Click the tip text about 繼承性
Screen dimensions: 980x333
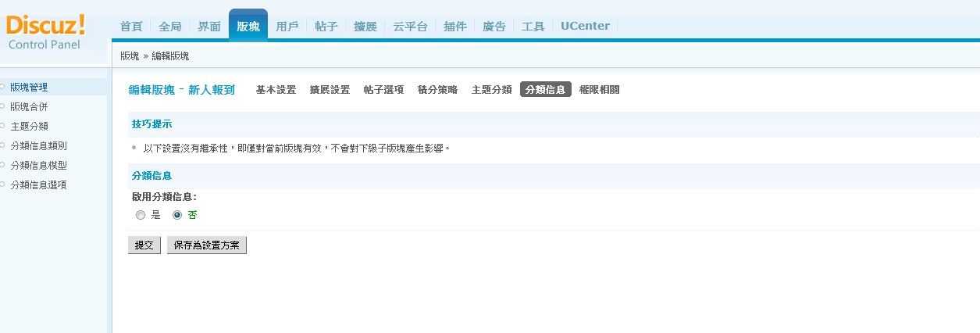click(297, 148)
